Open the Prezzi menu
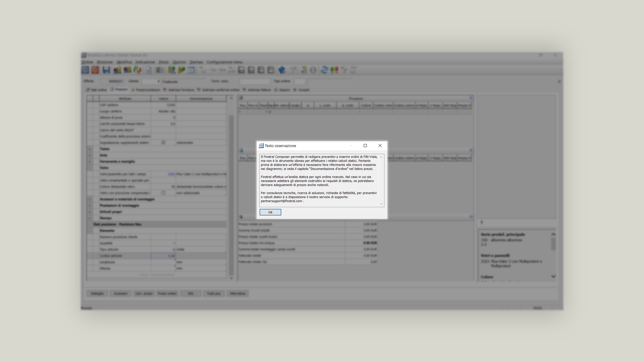Viewport: 644px width, 362px height. click(164, 62)
